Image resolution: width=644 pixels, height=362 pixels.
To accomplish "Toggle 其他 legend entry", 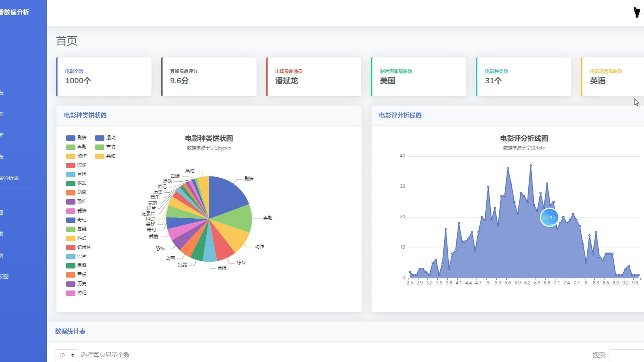I will click(105, 156).
